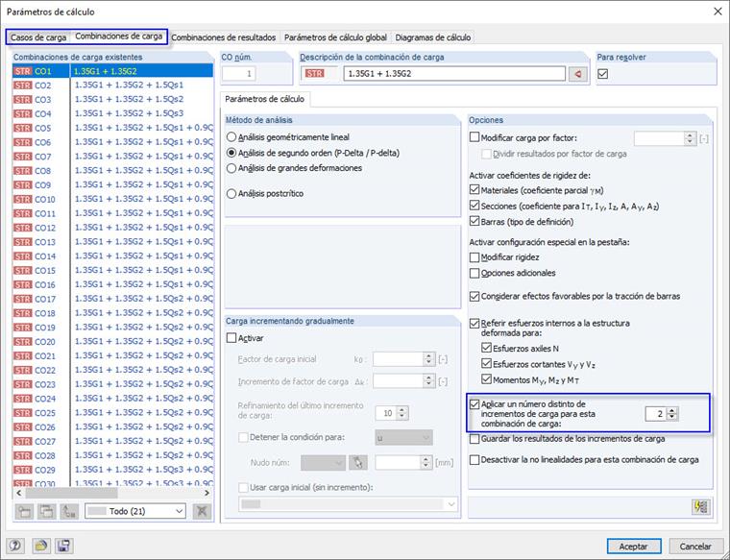Click the Refinamiento value 10 stepper
This screenshot has width=730, height=560.
(402, 413)
